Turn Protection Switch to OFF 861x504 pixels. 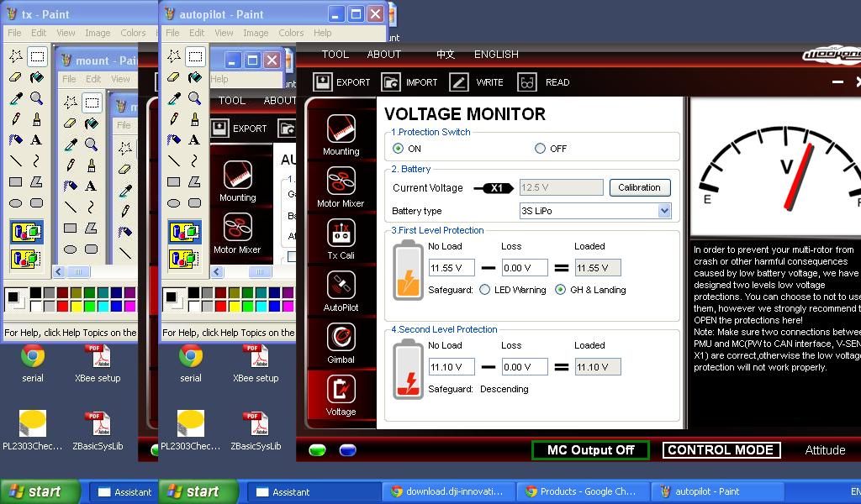click(540, 149)
